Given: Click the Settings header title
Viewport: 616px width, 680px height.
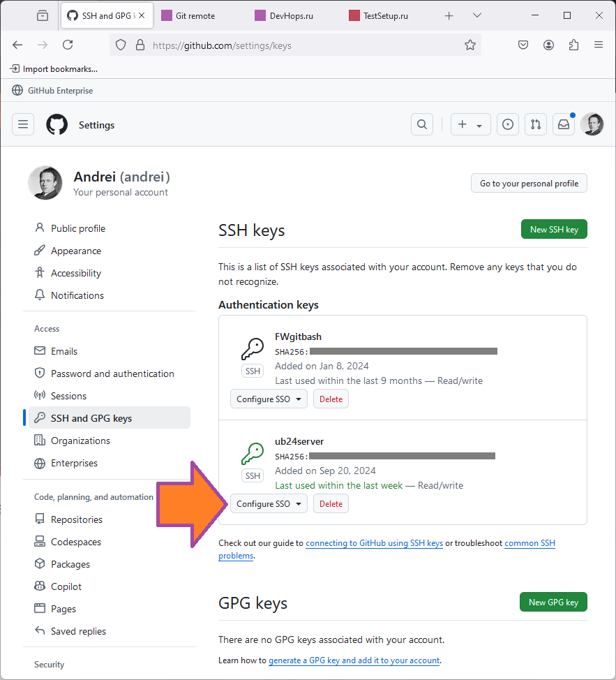Looking at the screenshot, I should pos(96,125).
